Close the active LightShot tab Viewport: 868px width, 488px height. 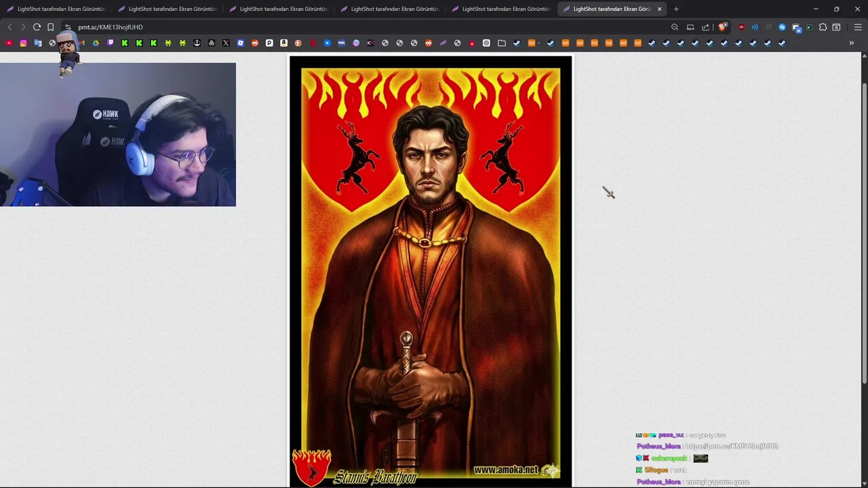(x=659, y=9)
